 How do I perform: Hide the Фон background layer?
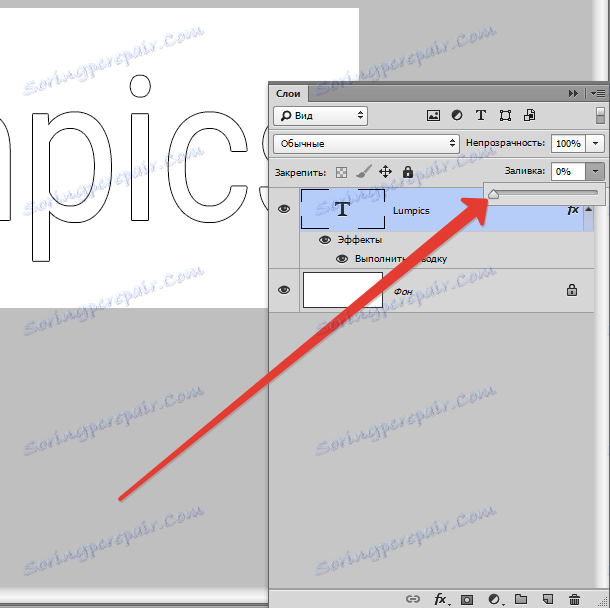coord(284,290)
